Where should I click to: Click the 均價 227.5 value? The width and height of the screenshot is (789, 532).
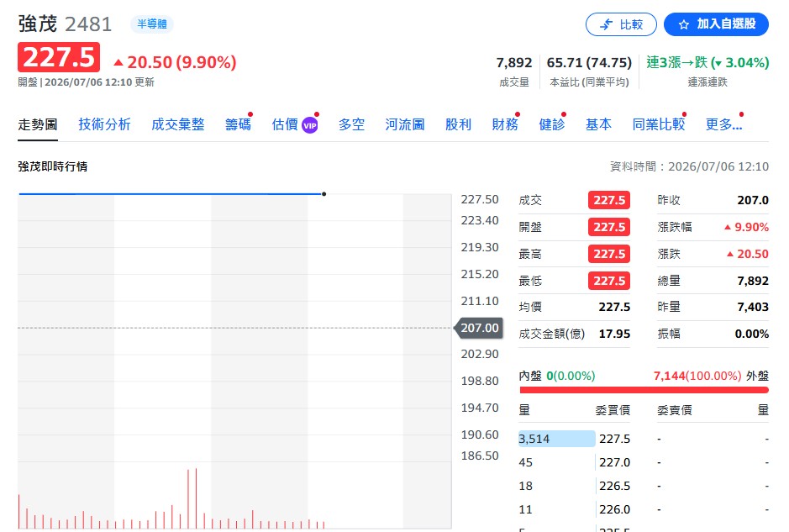pyautogui.click(x=614, y=307)
